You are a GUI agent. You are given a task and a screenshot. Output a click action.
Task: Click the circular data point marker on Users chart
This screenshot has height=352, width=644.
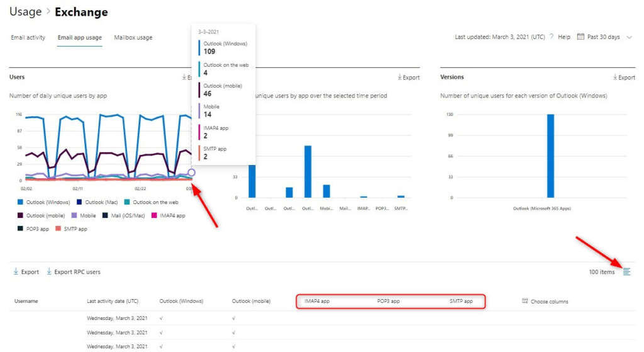[x=191, y=173]
